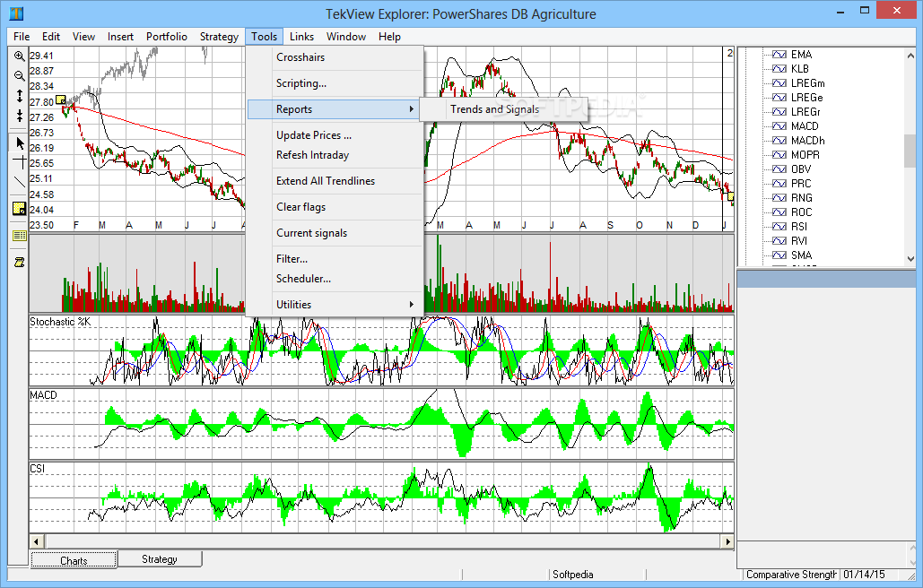
Task: Choose Update Prices ... menu entry
Action: [335, 135]
